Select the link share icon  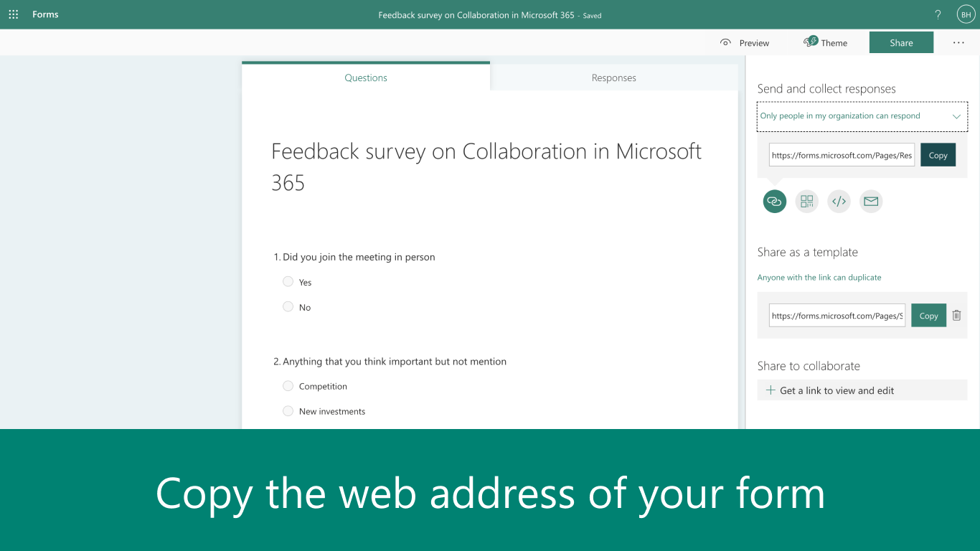click(x=774, y=202)
